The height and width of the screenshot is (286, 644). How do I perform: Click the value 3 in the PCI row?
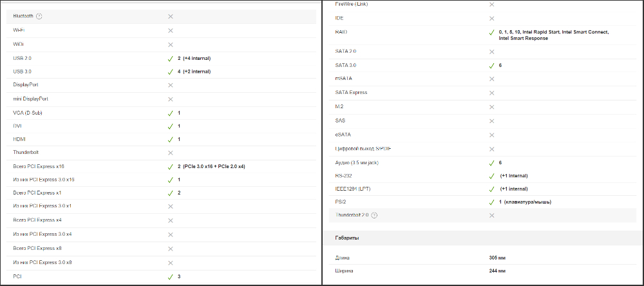tap(179, 276)
